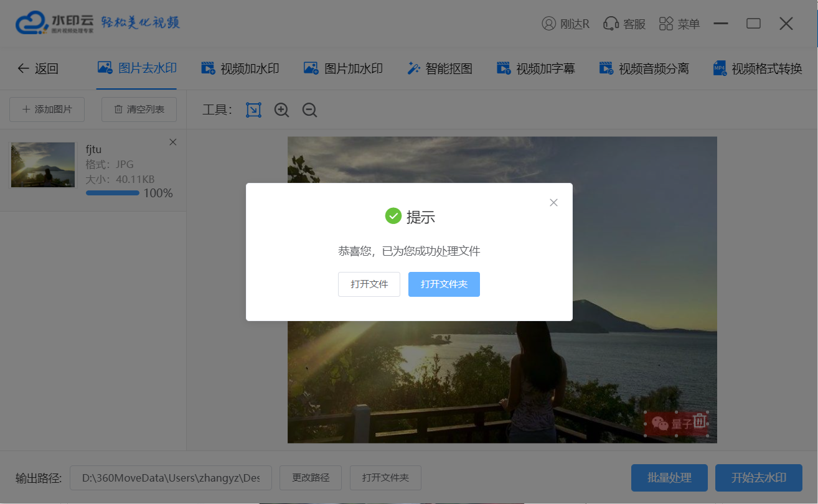Click 打开文件 in the dialog
The height and width of the screenshot is (504, 818).
(369, 284)
